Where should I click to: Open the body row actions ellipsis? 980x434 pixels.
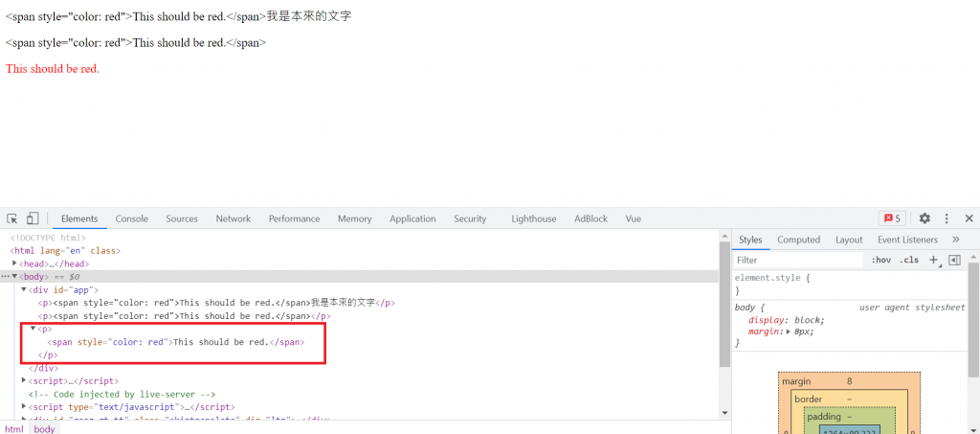[5, 277]
